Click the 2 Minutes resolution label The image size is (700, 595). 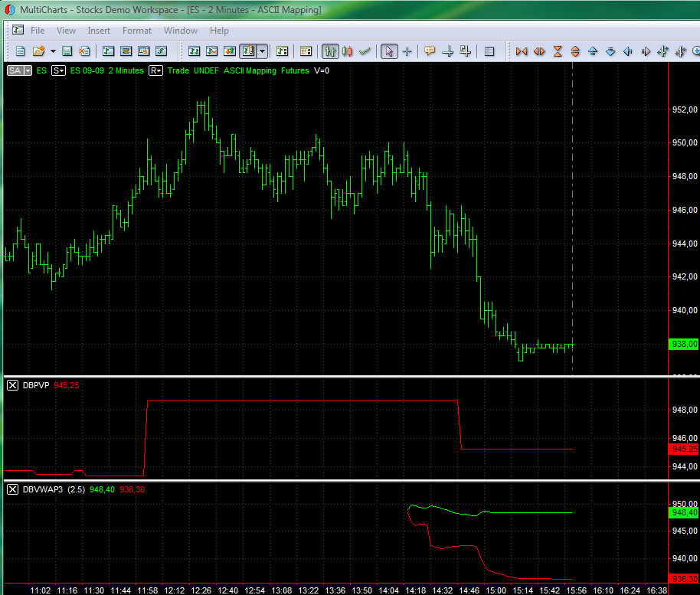[x=126, y=70]
